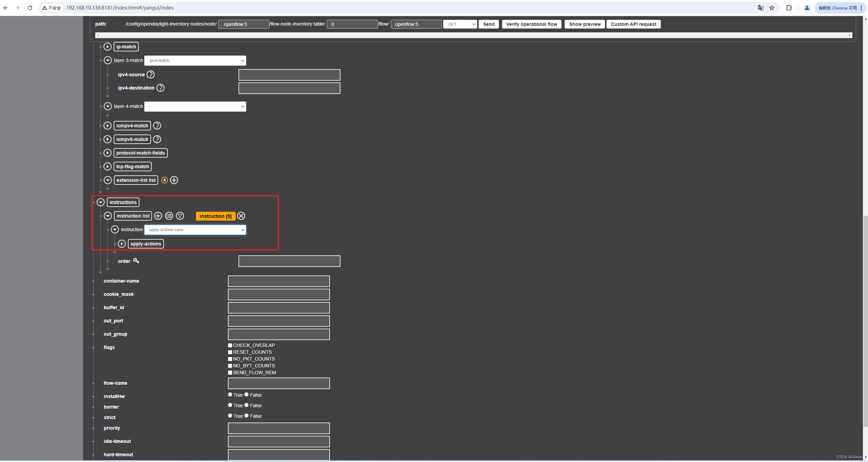Remove instruction [0] with the X icon

[x=241, y=216]
